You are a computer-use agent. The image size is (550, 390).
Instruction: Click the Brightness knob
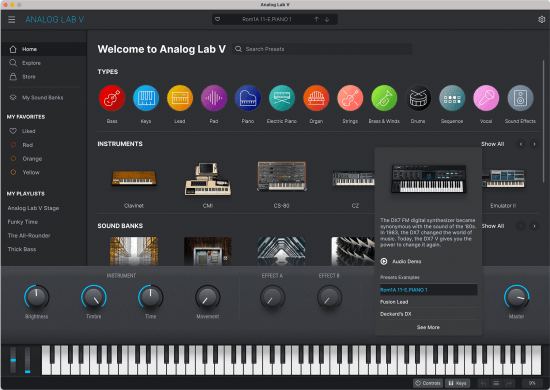tap(36, 297)
